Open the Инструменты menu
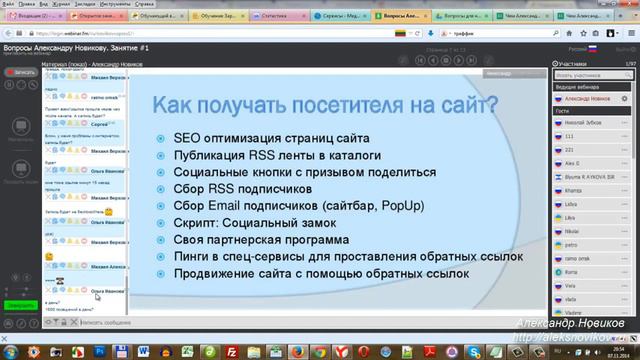The width and height of the screenshot is (640, 360). (x=115, y=4)
